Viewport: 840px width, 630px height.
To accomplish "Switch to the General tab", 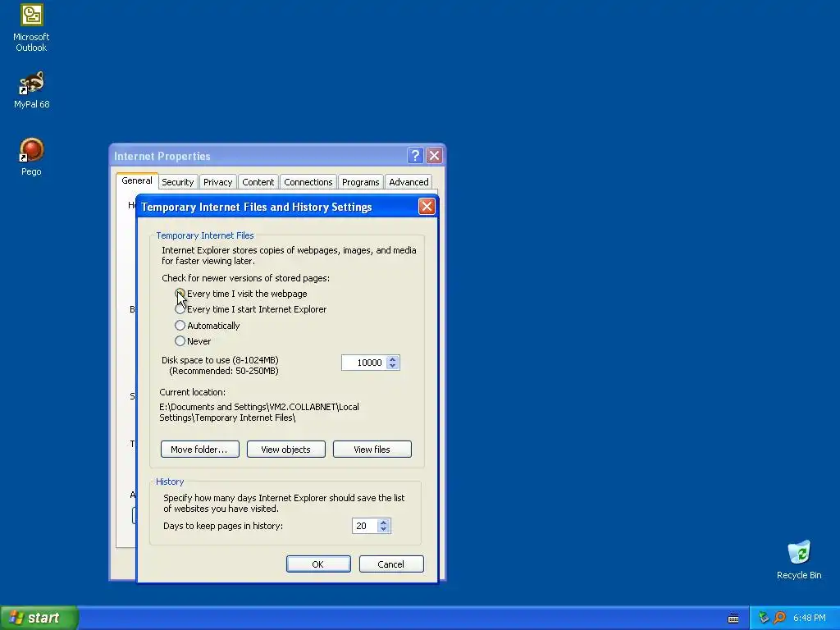I will pos(137,180).
